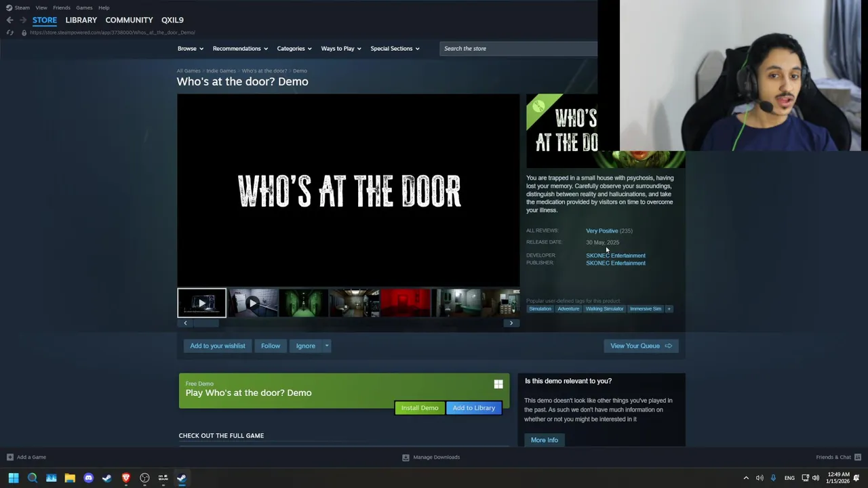Go forward with the Steam forward arrow
This screenshot has height=488, width=868.
(x=22, y=20)
